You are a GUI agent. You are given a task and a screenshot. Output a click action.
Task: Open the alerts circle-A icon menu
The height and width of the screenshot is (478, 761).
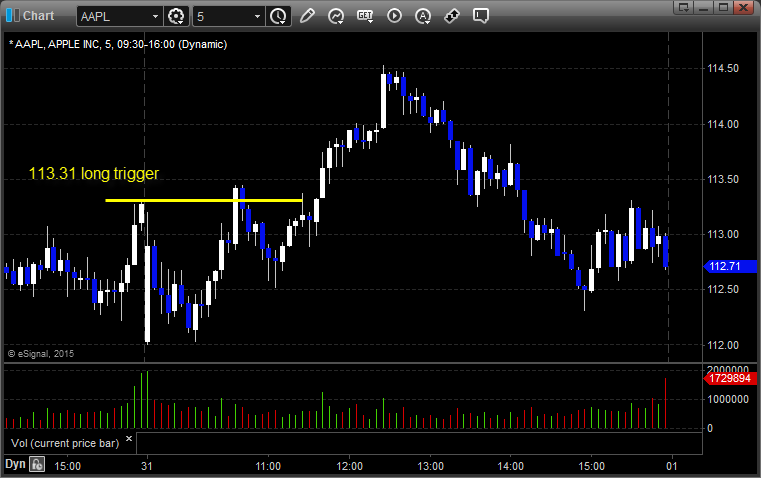point(423,16)
